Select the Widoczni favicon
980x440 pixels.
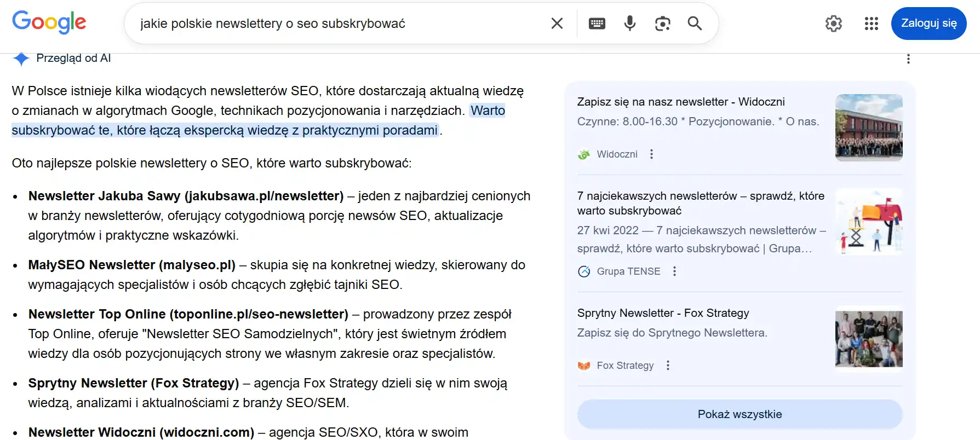tap(583, 154)
